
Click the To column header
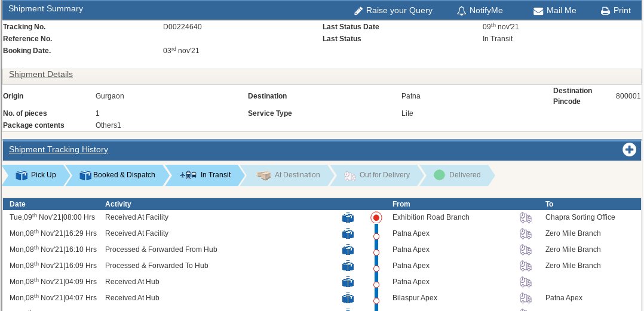click(x=549, y=204)
